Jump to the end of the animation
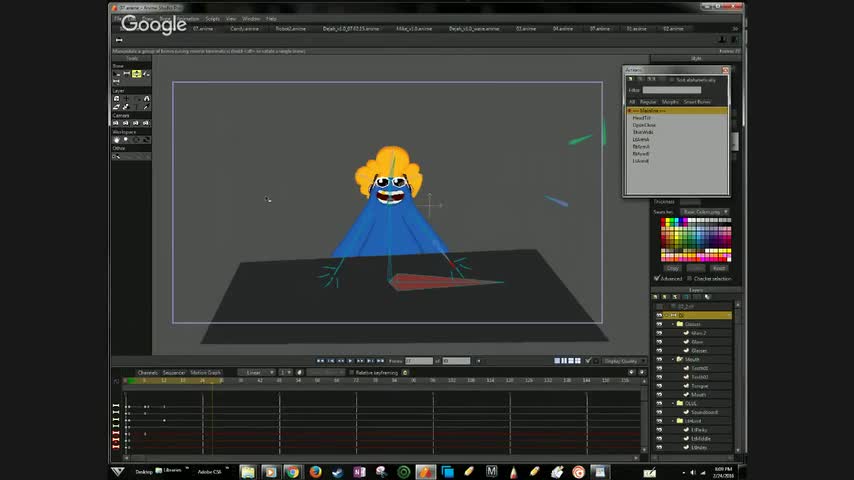The width and height of the screenshot is (854, 480). pos(380,361)
